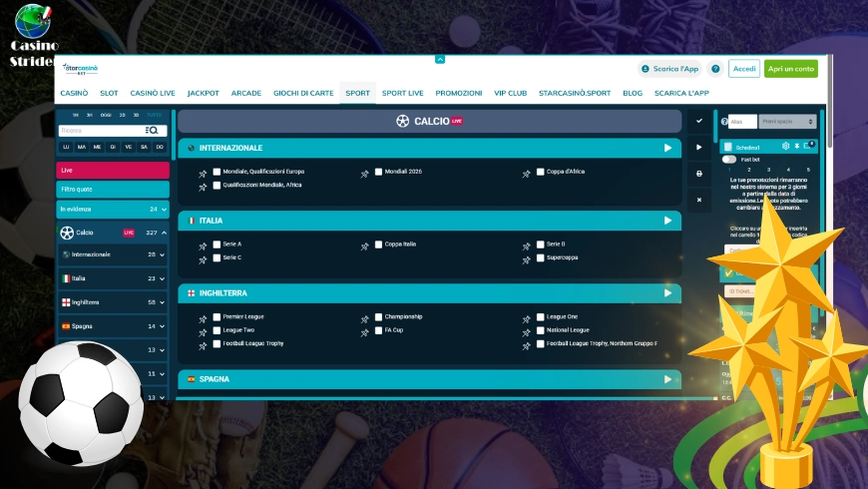Expand Spagna in the sidebar
868x489 pixels.
(x=162, y=326)
